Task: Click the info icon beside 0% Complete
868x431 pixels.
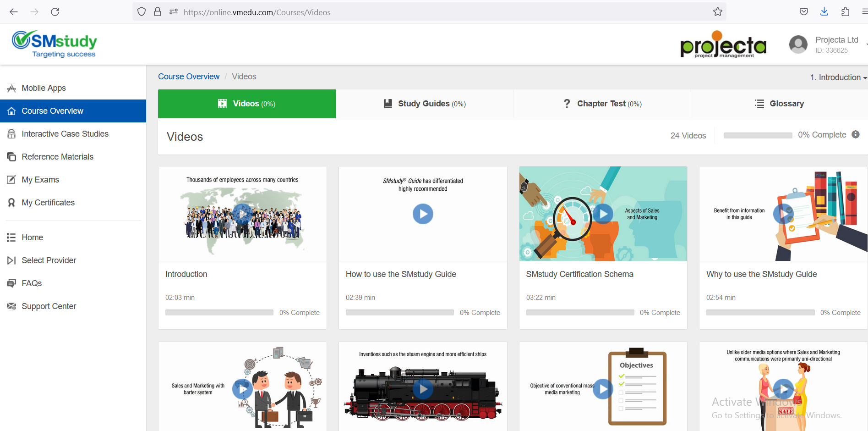Action: coord(855,134)
